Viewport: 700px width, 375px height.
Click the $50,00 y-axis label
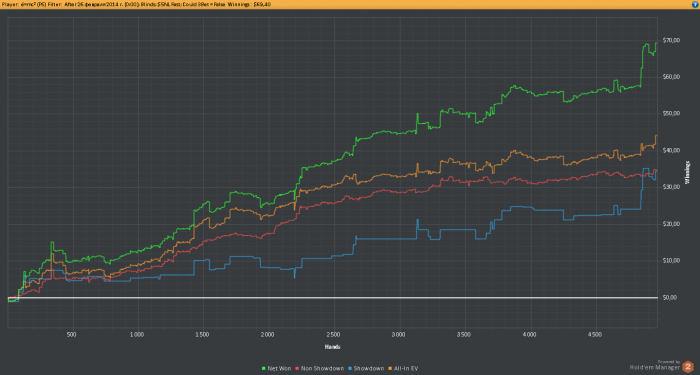coord(671,113)
